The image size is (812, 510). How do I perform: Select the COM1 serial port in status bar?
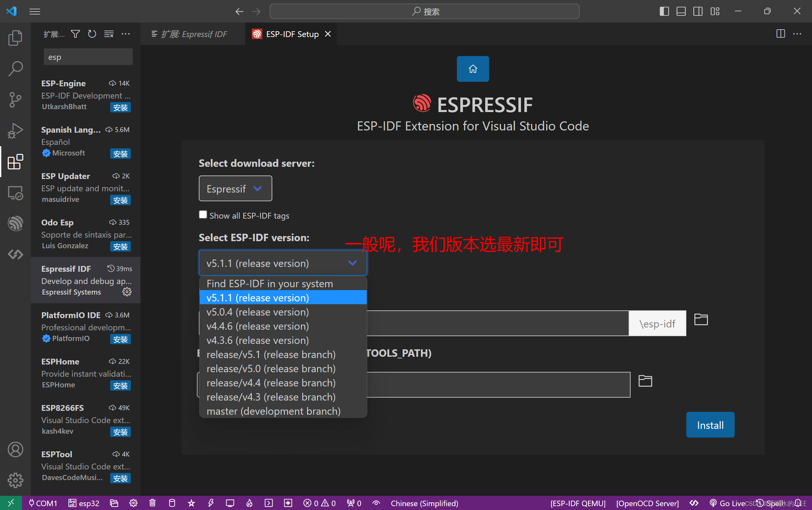(43, 503)
